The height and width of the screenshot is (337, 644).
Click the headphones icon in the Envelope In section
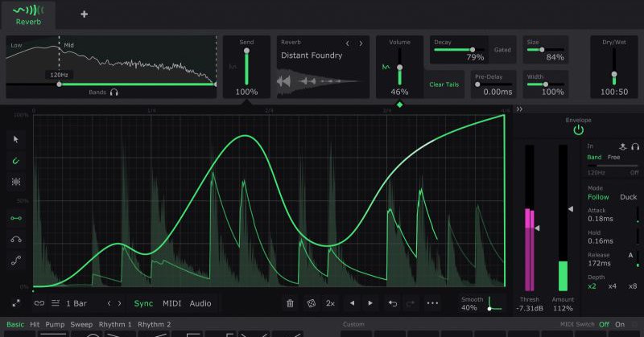[635, 146]
